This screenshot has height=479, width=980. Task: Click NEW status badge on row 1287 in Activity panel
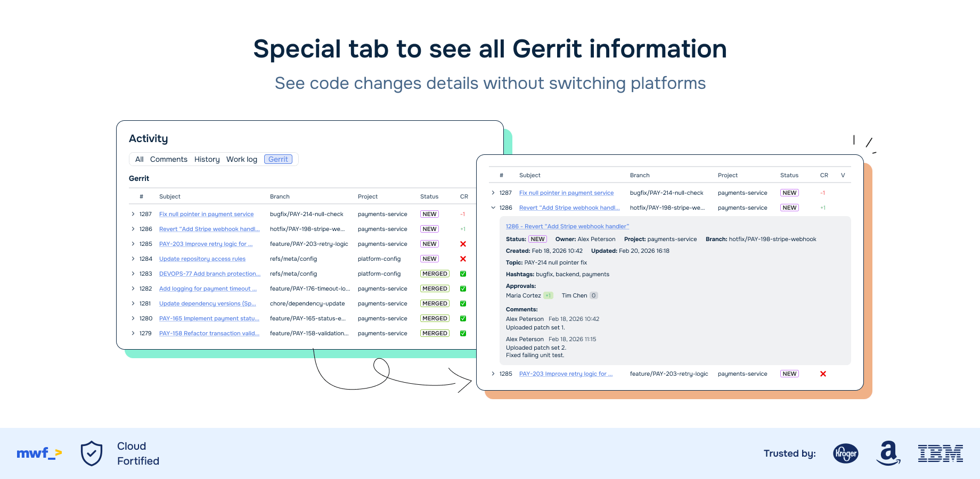pyautogui.click(x=429, y=214)
